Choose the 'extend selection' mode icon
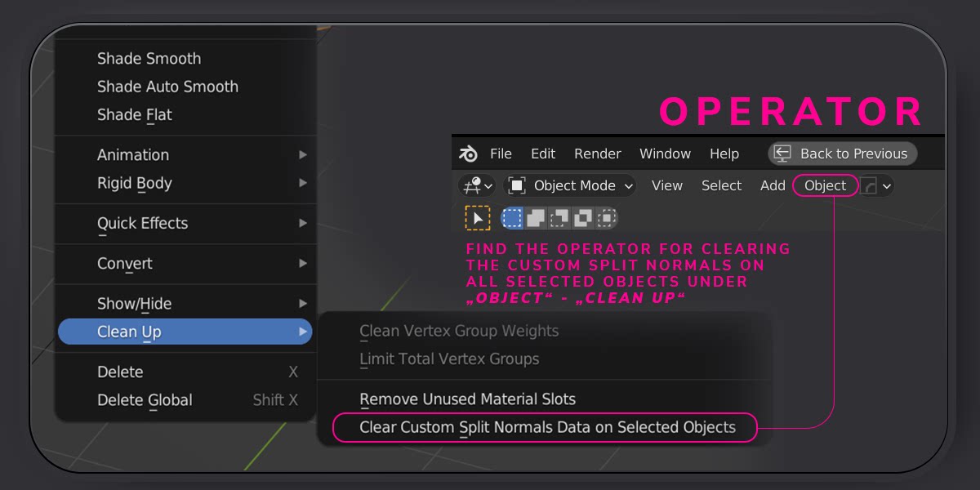The height and width of the screenshot is (490, 980). [x=536, y=218]
